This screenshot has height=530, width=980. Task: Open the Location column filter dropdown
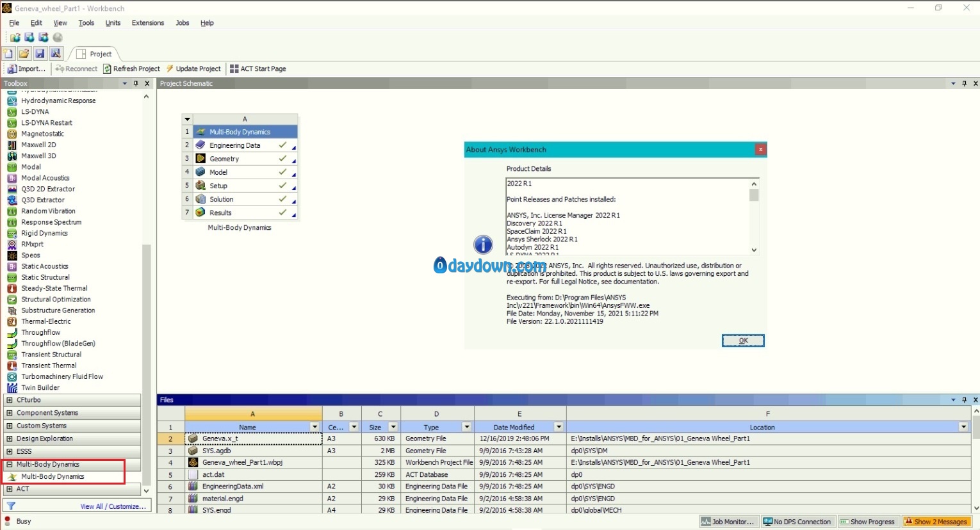pos(963,427)
